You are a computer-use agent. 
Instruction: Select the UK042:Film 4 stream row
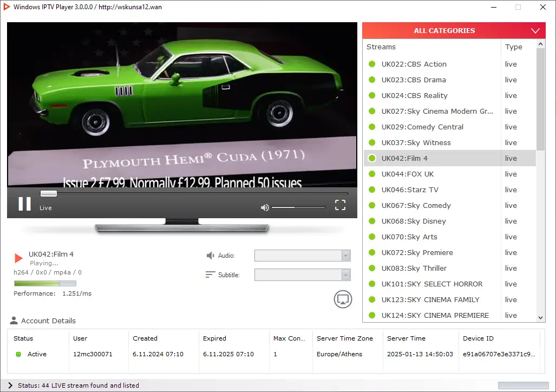450,158
